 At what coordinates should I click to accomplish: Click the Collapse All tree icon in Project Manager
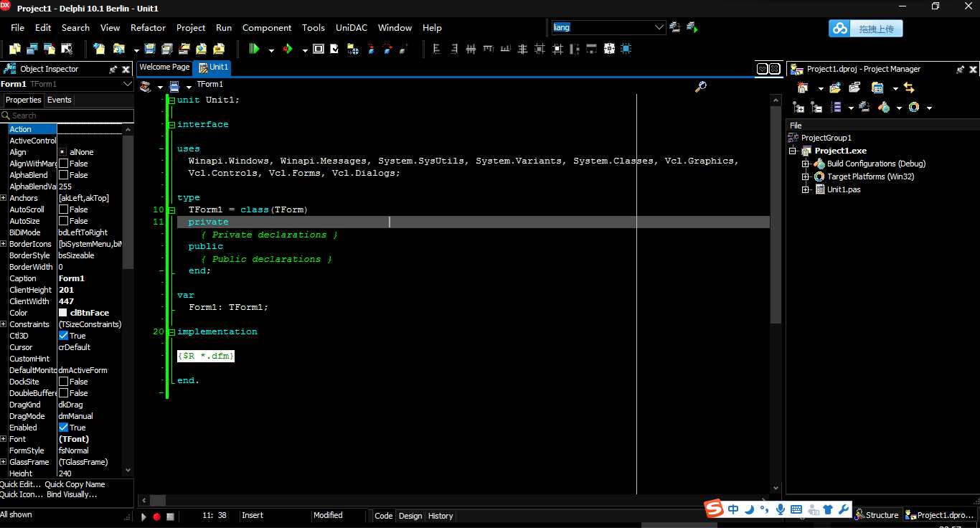pos(816,108)
